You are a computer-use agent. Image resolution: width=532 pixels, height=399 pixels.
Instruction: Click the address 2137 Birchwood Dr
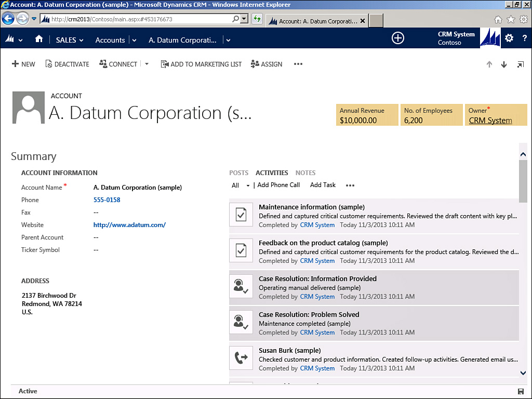(49, 296)
